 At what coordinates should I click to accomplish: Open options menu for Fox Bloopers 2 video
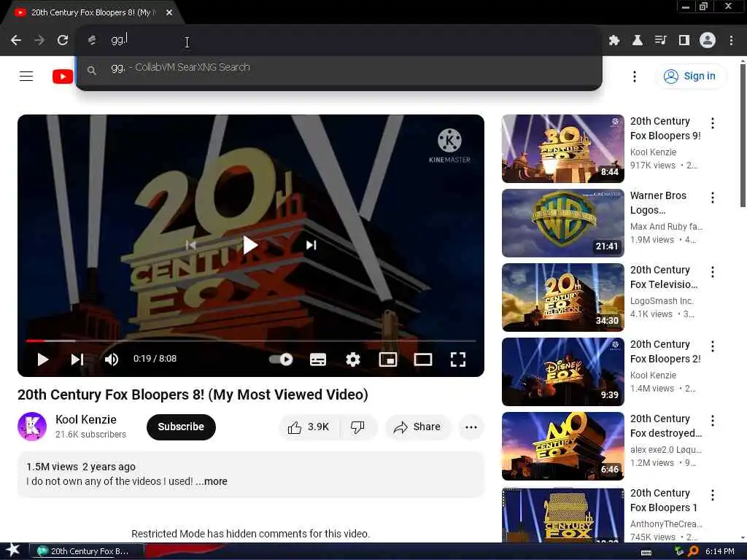coord(712,346)
